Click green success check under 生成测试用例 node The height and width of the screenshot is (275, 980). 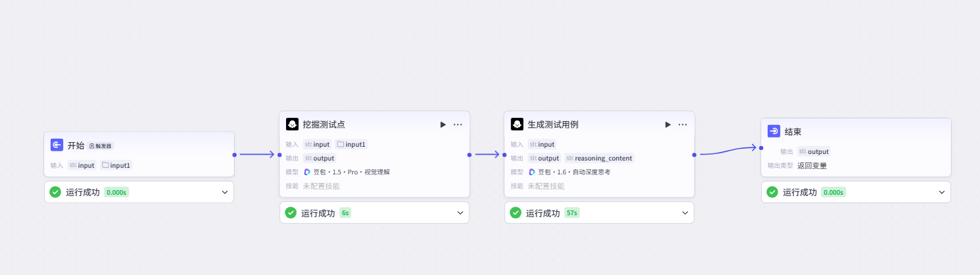(x=515, y=213)
